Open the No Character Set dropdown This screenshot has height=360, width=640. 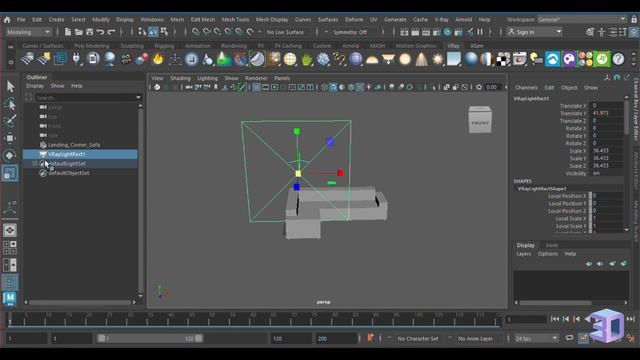(x=418, y=338)
